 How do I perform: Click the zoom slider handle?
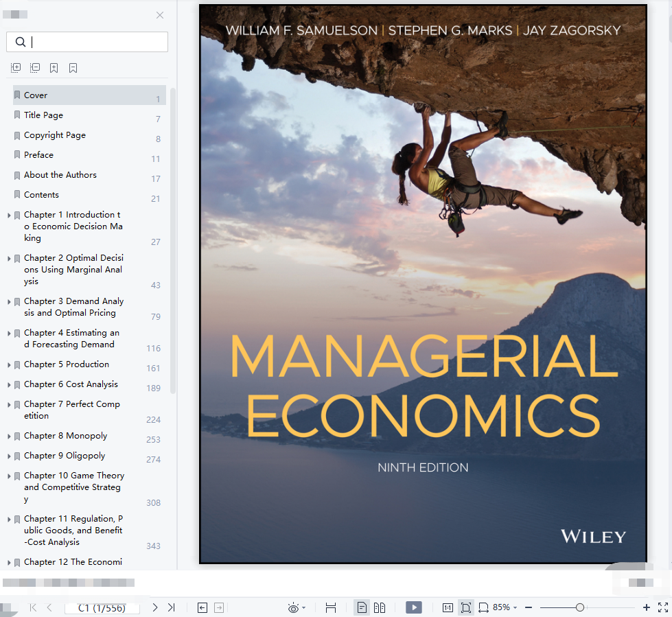point(579,607)
